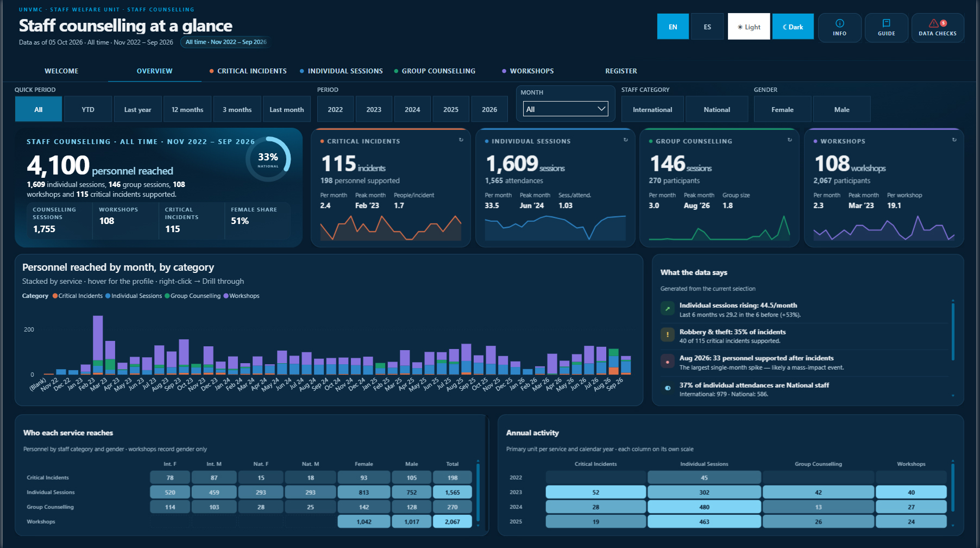
Task: Select the 12 months quick period
Action: point(187,109)
